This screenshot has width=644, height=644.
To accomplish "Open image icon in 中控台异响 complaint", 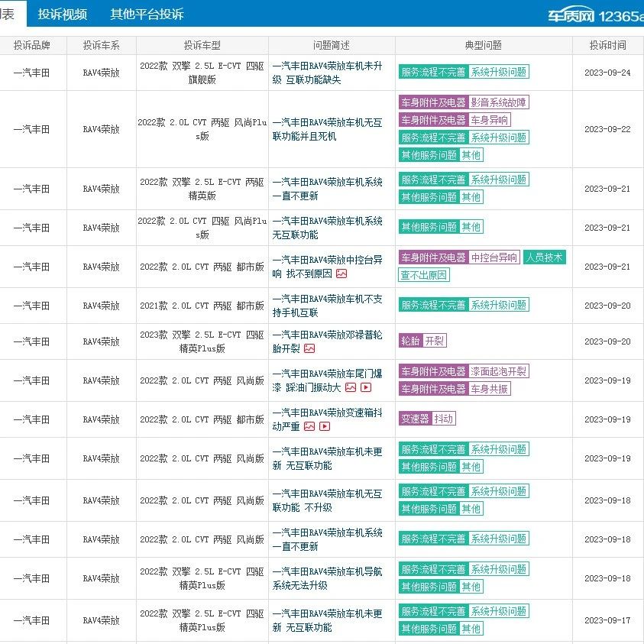I will (341, 273).
